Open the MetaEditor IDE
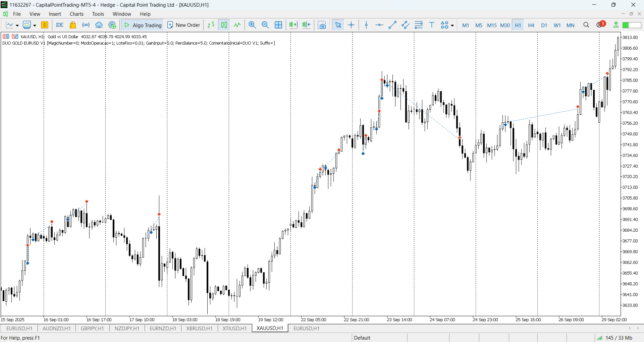Image resolution: width=644 pixels, height=342 pixels. tap(60, 25)
